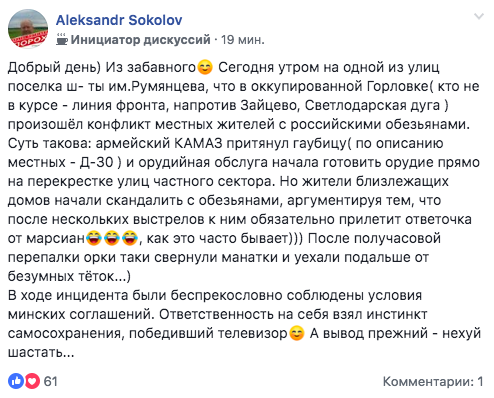The width and height of the screenshot is (494, 398).
Task: Open the post options chevron menu
Action: (x=479, y=16)
